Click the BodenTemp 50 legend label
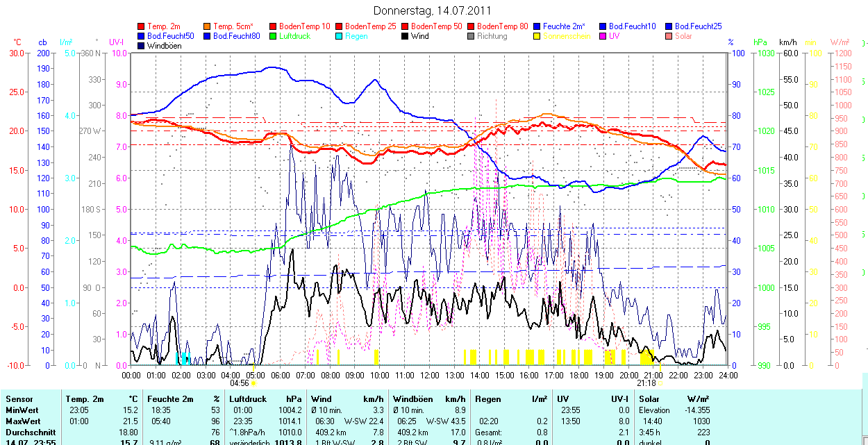This screenshot has height=445, width=868. [x=437, y=26]
